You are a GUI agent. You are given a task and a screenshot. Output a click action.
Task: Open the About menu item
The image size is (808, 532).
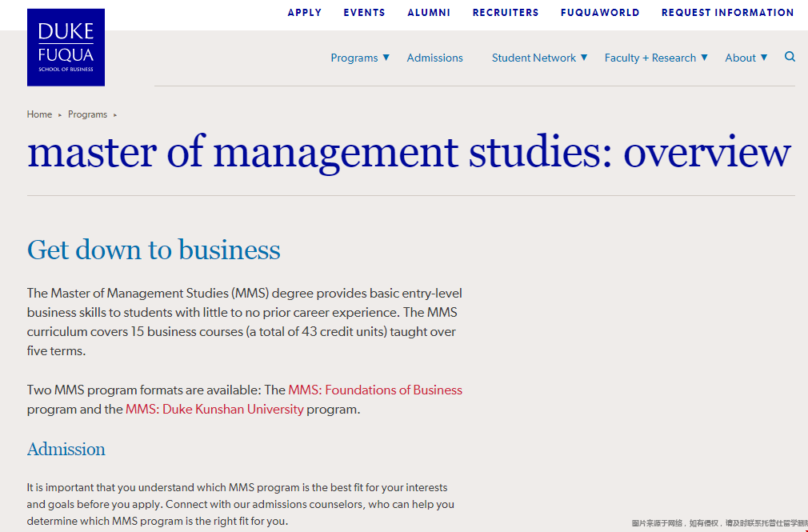[741, 58]
